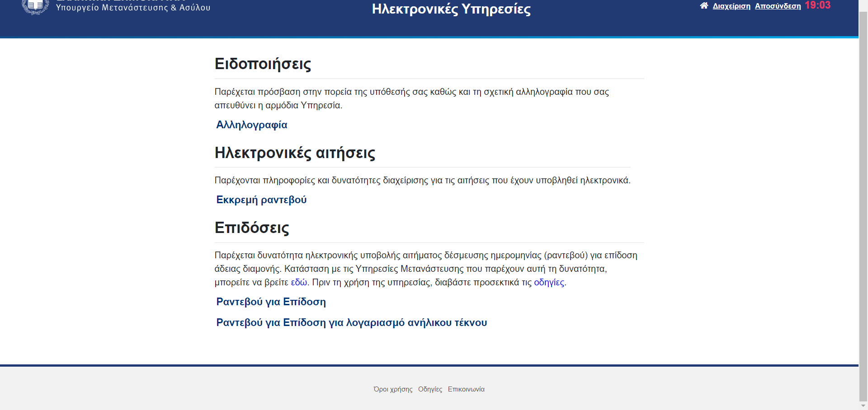The width and height of the screenshot is (868, 410).
Task: Click the ministry emblem logo
Action: (36, 7)
